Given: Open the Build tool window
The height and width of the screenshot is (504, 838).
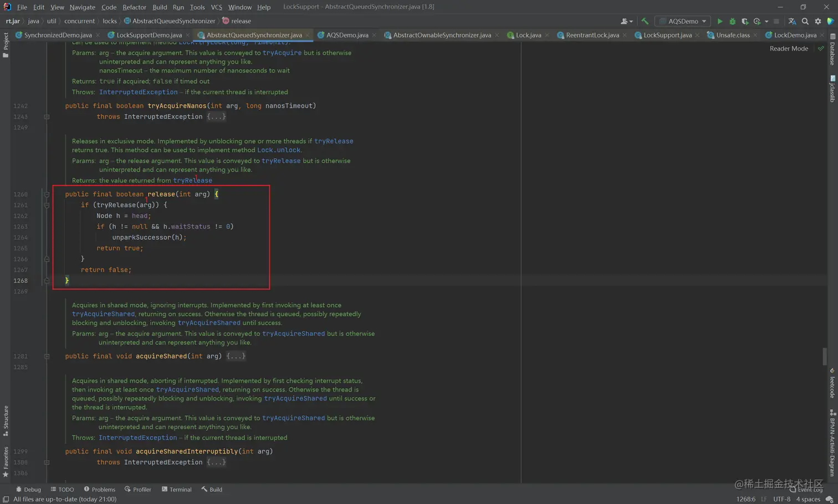Looking at the screenshot, I should [x=212, y=490].
